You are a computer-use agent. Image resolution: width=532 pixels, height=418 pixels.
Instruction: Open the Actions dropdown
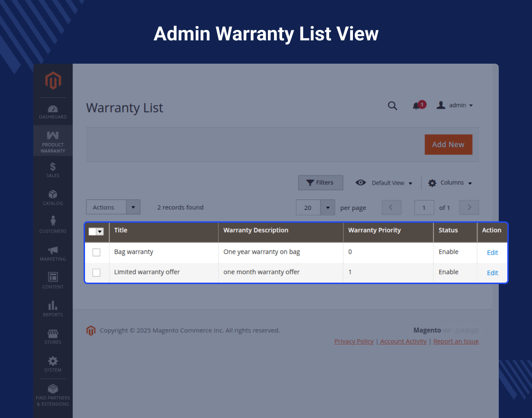114,207
